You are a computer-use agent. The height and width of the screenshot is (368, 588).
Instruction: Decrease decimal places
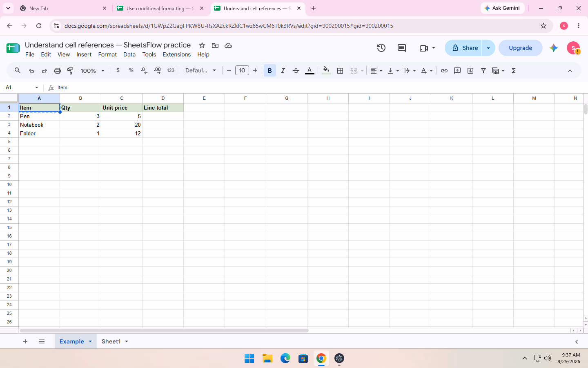tap(144, 70)
